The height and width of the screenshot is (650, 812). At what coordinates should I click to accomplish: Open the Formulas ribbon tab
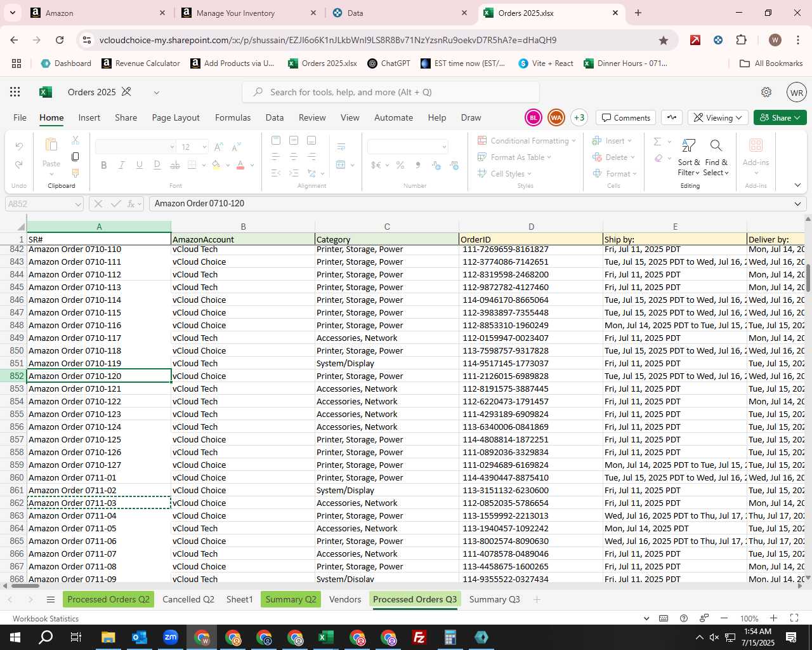pos(233,117)
